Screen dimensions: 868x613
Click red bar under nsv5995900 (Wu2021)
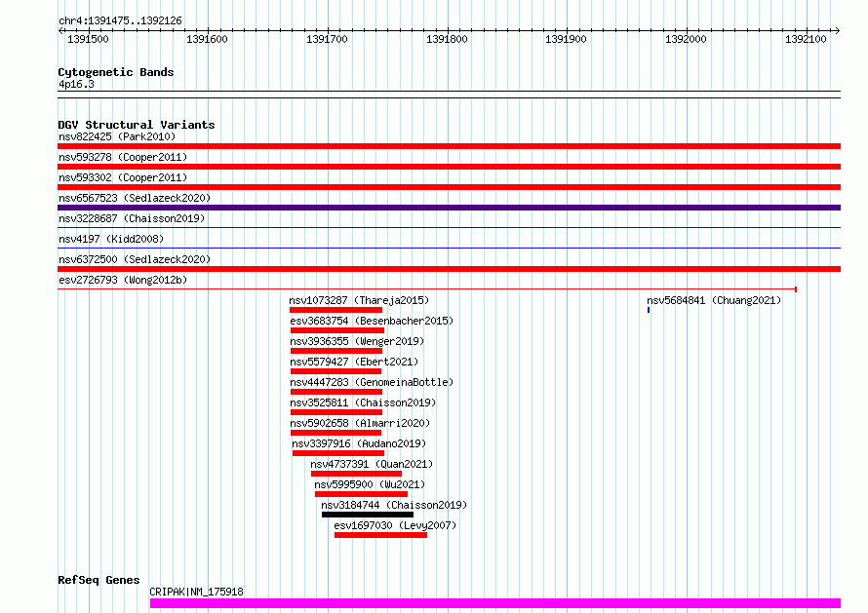coord(362,494)
